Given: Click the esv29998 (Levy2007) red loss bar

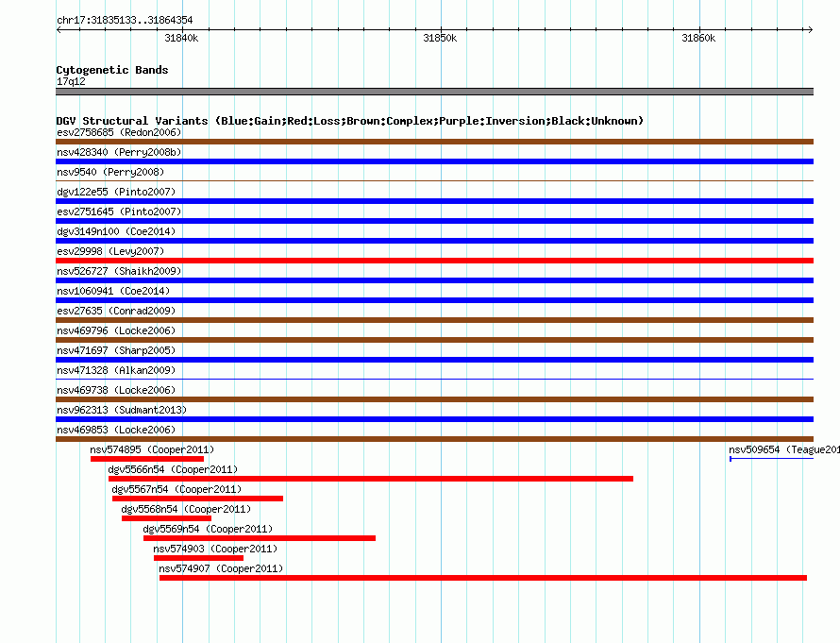Looking at the screenshot, I should (x=434, y=261).
